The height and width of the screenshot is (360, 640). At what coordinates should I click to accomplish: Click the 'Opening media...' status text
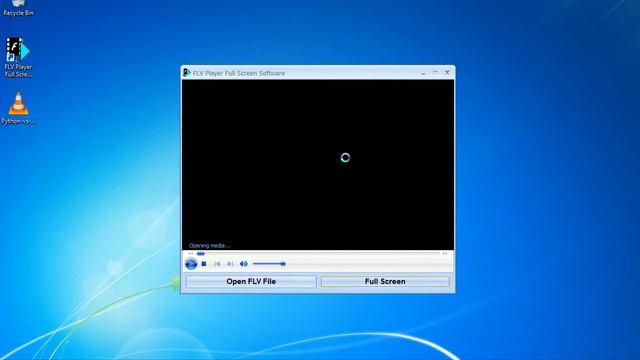click(x=209, y=246)
